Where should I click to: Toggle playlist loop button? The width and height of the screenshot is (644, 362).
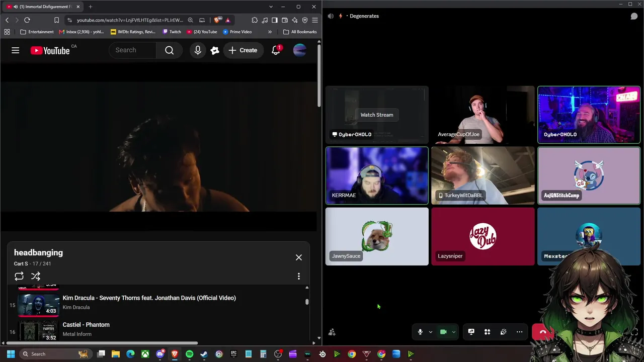(19, 276)
